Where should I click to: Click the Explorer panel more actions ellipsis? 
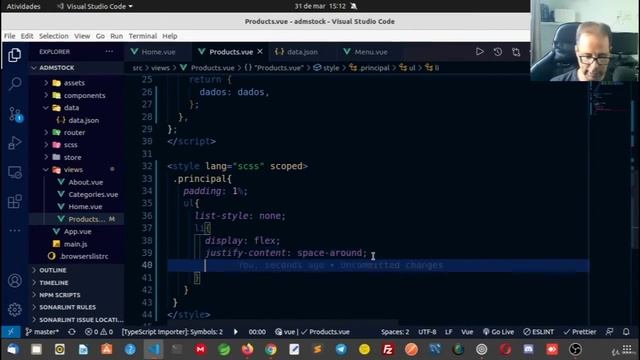coord(109,51)
